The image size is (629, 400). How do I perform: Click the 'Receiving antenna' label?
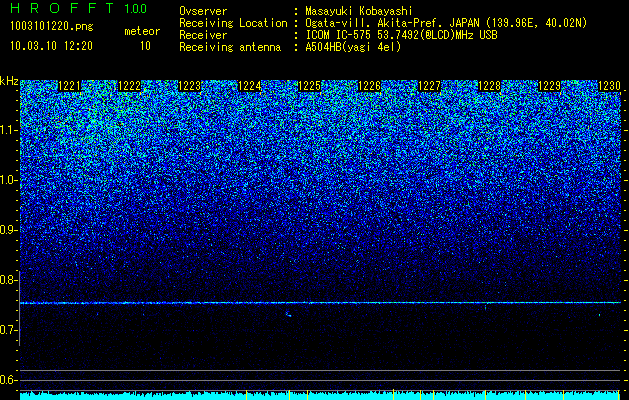coord(230,47)
